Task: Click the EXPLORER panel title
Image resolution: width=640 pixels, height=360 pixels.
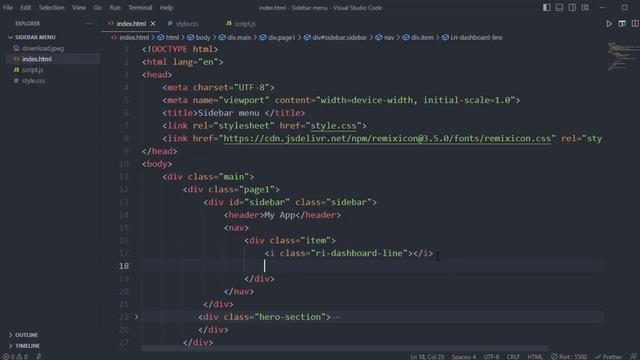Action: [x=27, y=24]
